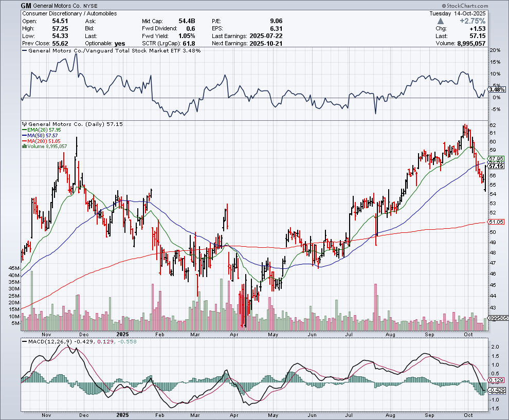Click the Consumer Discretionary / Automobiles sector text
This screenshot has width=509, height=420.
(x=70, y=13)
